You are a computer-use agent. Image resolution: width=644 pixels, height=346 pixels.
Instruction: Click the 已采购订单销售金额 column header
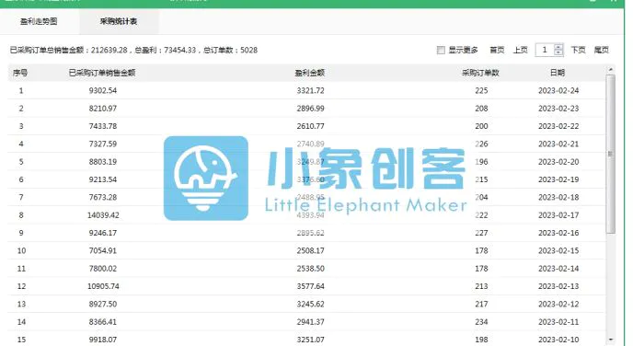click(102, 73)
